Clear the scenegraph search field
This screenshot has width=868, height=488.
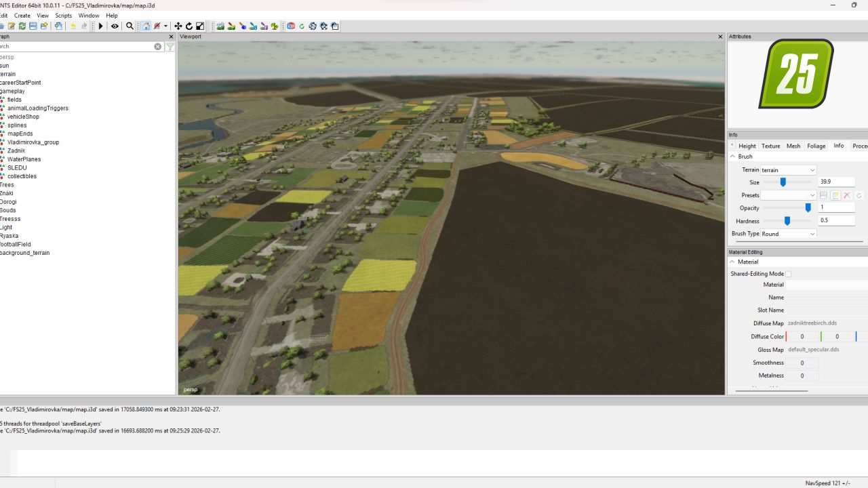[x=158, y=47]
